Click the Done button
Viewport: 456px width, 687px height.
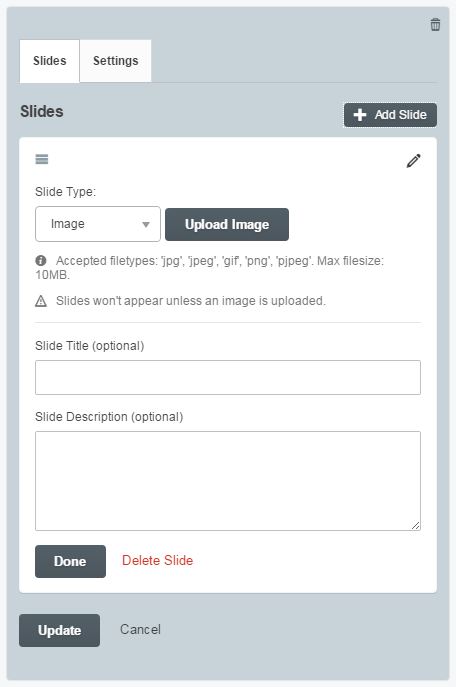click(70, 561)
